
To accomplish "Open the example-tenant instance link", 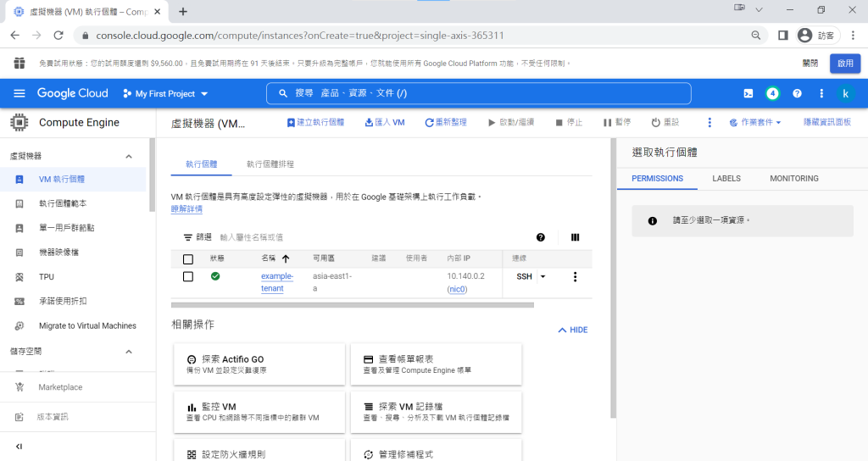I will coord(277,282).
